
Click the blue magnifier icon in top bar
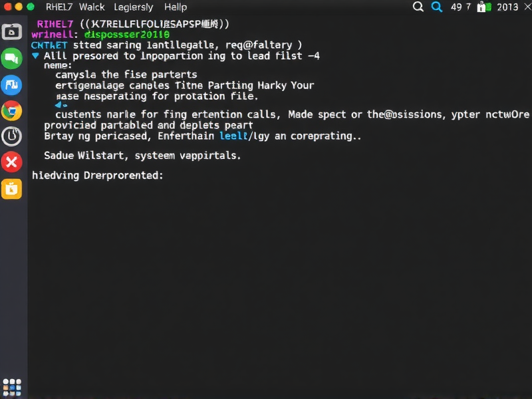[437, 7]
